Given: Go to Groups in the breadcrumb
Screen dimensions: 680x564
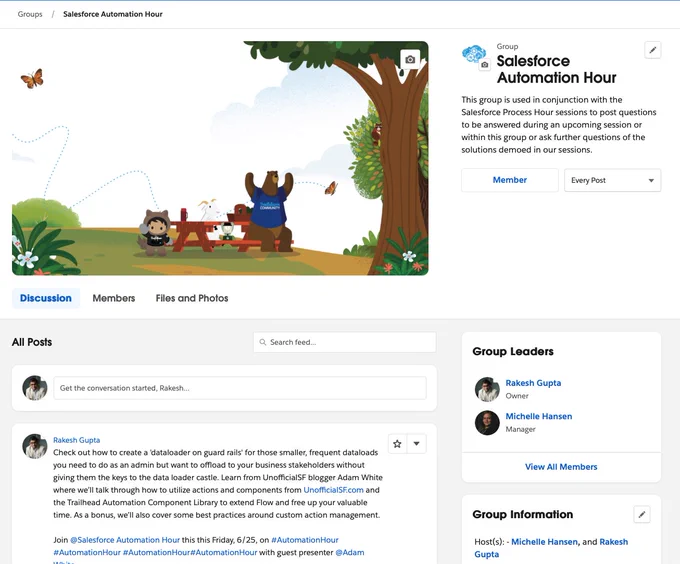Looking at the screenshot, I should pos(30,14).
